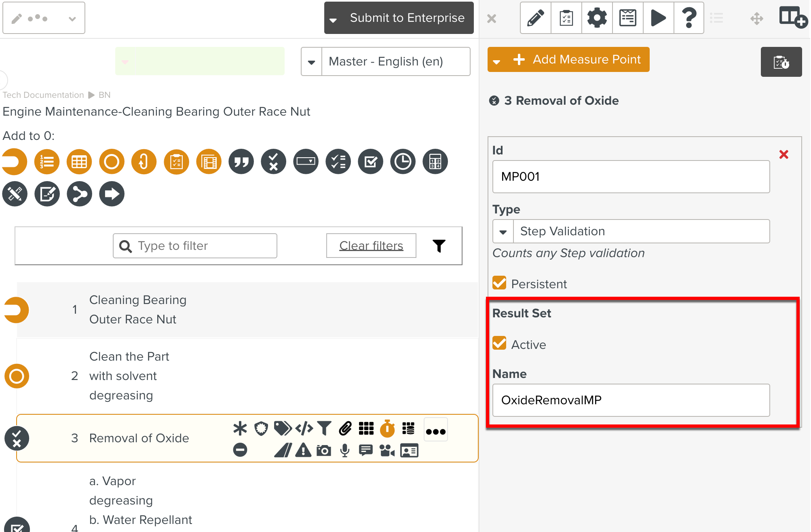Click the paperclip attachment icon
This screenshot has width=811, height=532.
coord(345,429)
